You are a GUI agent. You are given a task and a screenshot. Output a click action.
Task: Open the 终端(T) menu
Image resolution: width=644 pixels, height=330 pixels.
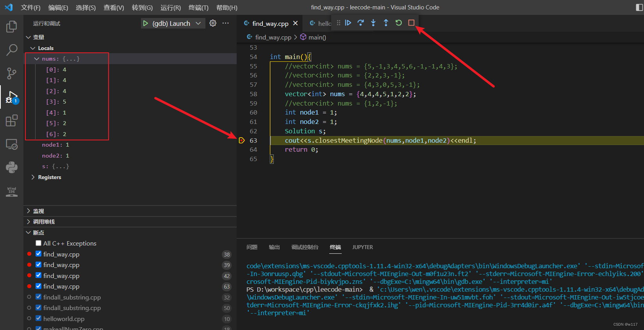pos(198,7)
